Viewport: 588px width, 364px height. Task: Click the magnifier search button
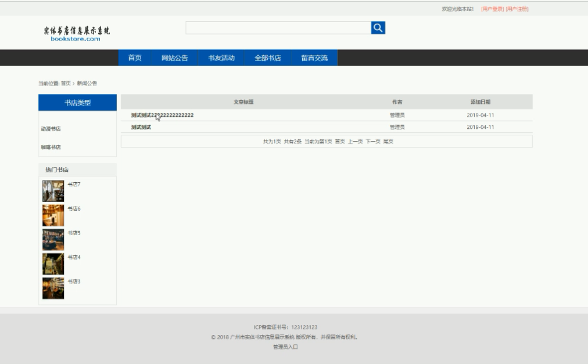tap(378, 28)
